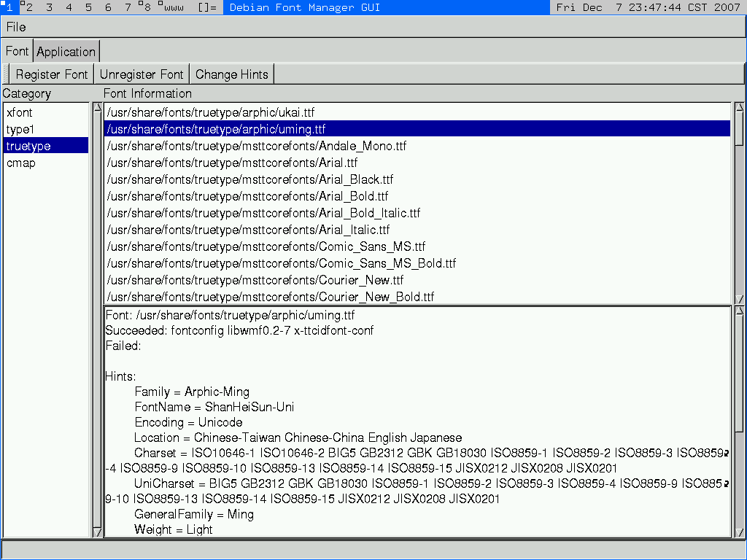Click the Unregister Font button
Viewport: 747px width, 560px height.
[142, 74]
